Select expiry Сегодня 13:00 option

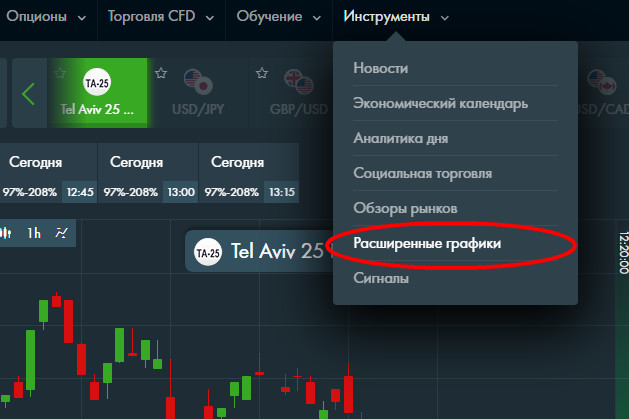pyautogui.click(x=148, y=173)
